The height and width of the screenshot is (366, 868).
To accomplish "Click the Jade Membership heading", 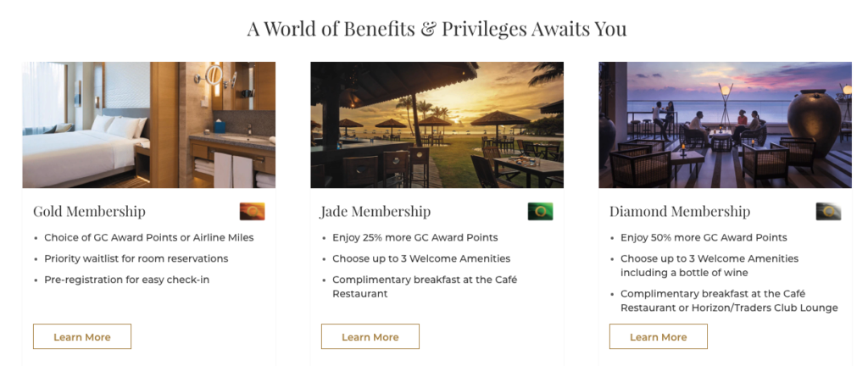I will point(376,211).
